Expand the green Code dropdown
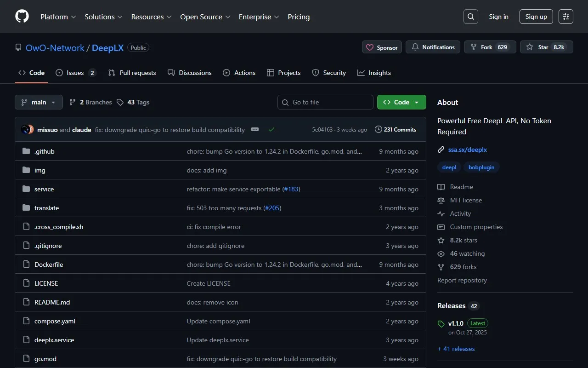Screen dimensions: 588x368 coord(401,102)
